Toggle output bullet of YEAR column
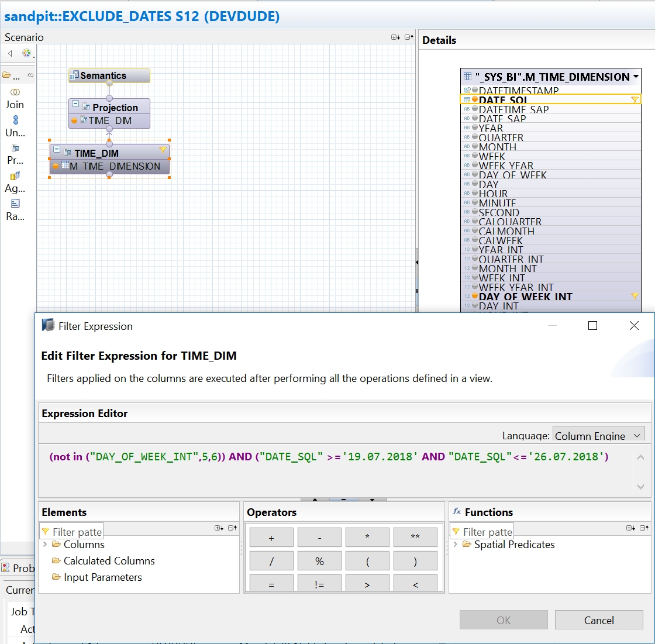Screen dimensions: 655x644 coord(474,127)
